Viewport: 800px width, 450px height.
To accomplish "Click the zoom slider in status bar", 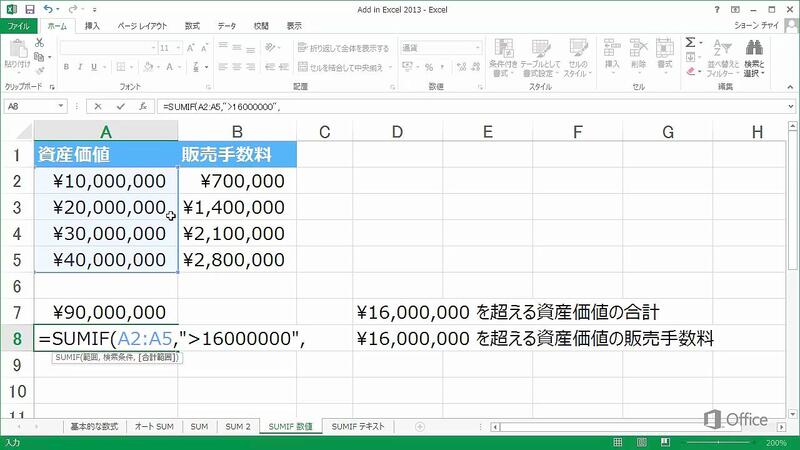I will click(x=718, y=442).
